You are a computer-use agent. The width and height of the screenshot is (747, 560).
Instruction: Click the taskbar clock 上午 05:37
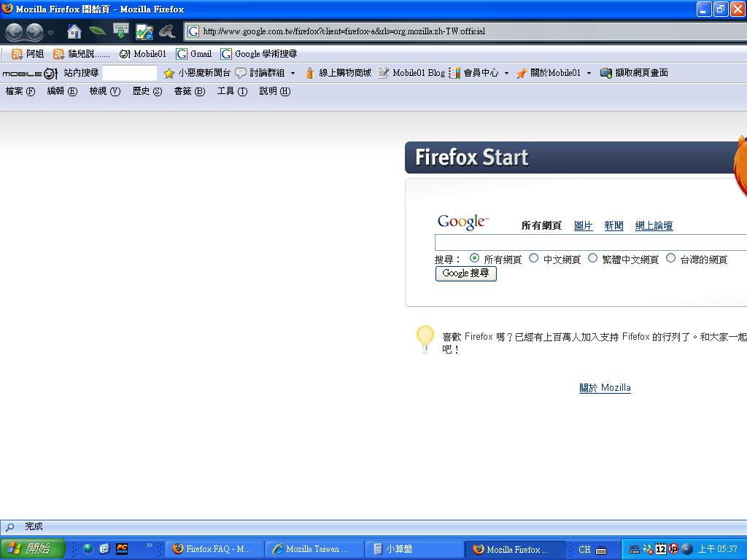click(x=718, y=549)
